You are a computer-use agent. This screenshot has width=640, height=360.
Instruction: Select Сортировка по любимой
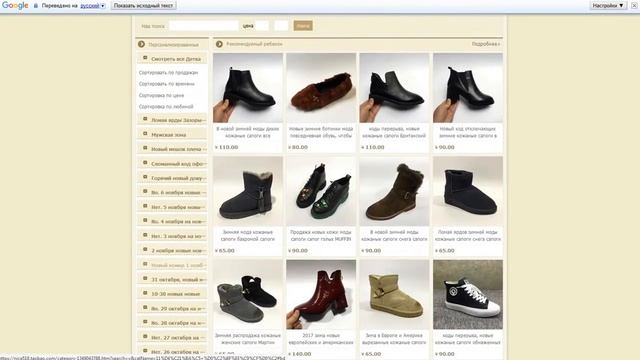pyautogui.click(x=166, y=107)
